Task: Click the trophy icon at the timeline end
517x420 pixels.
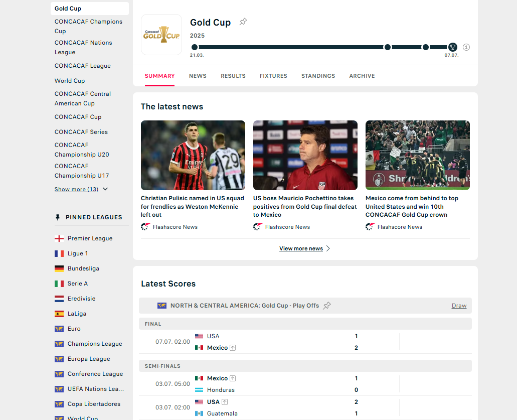Action: [452, 47]
